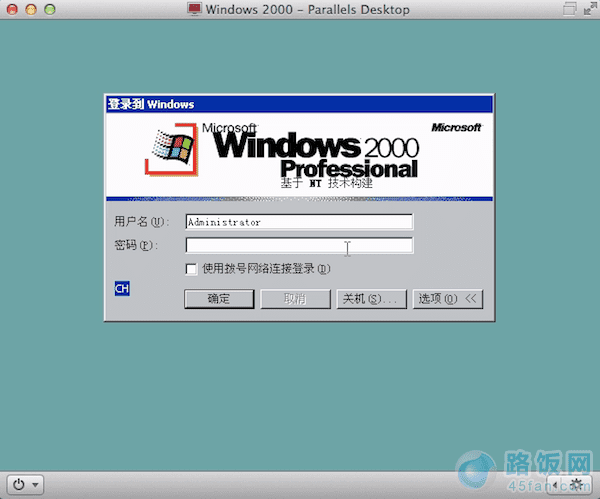Click the Windows 2000 VM icon in title
This screenshot has width=600, height=499.
pyautogui.click(x=194, y=9)
